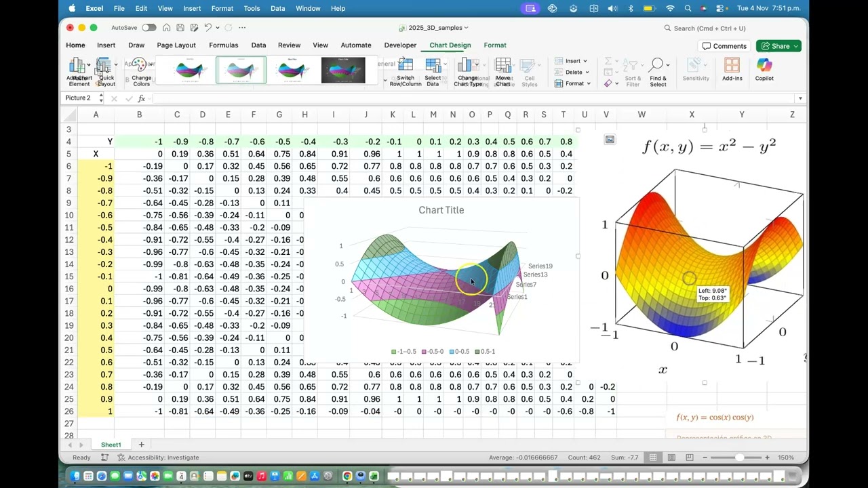Open the Format ribbon tab

(x=495, y=45)
